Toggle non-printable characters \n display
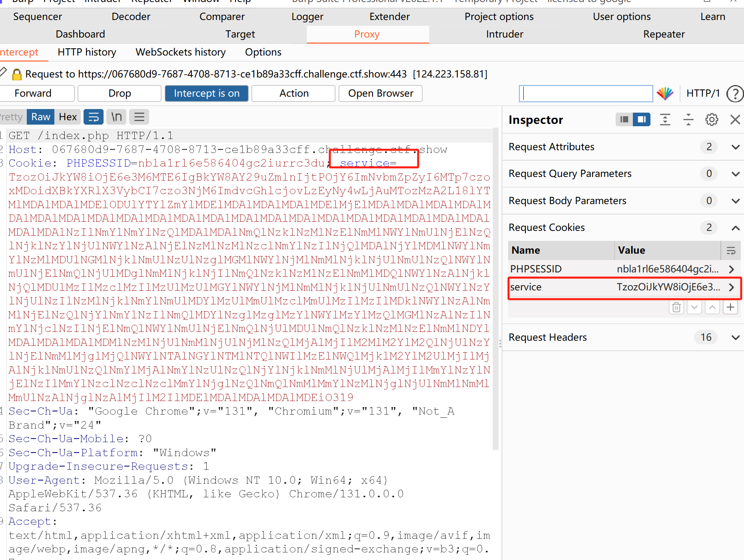This screenshot has width=744, height=560. point(116,117)
